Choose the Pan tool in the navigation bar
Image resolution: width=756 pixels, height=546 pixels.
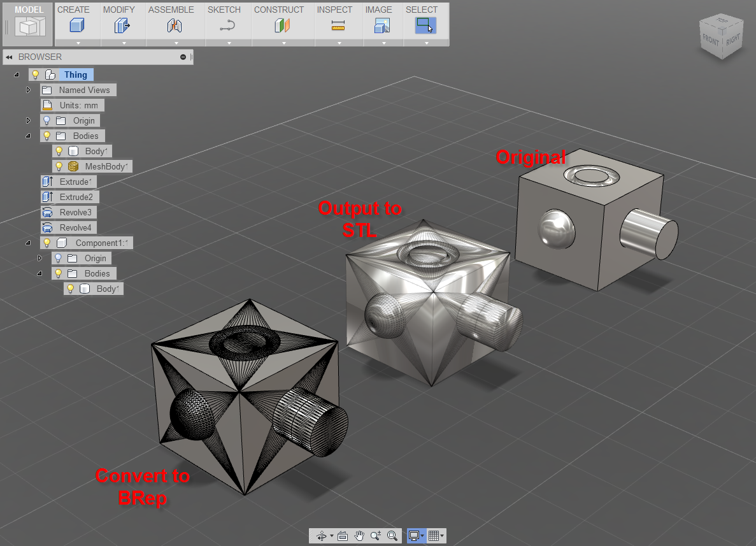click(359, 536)
